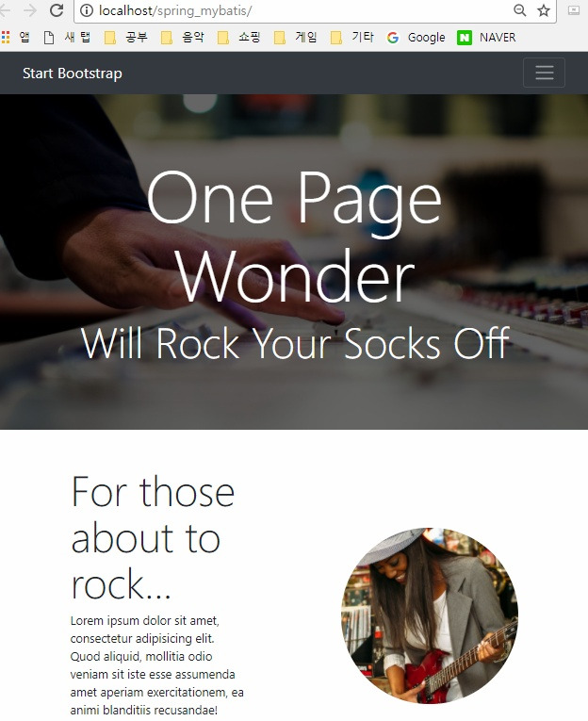588x721 pixels.
Task: Click the forward navigation arrow
Action: point(30,10)
